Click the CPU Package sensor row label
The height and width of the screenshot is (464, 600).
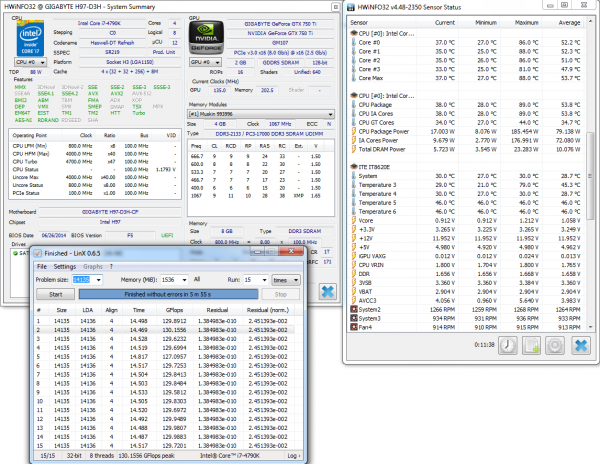pyautogui.click(x=375, y=104)
